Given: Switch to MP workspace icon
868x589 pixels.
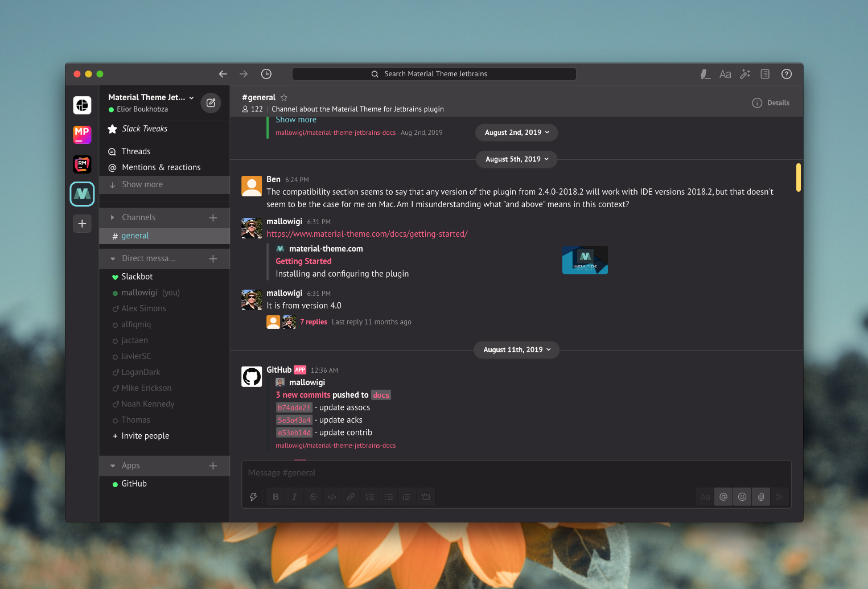Looking at the screenshot, I should coord(82,135).
